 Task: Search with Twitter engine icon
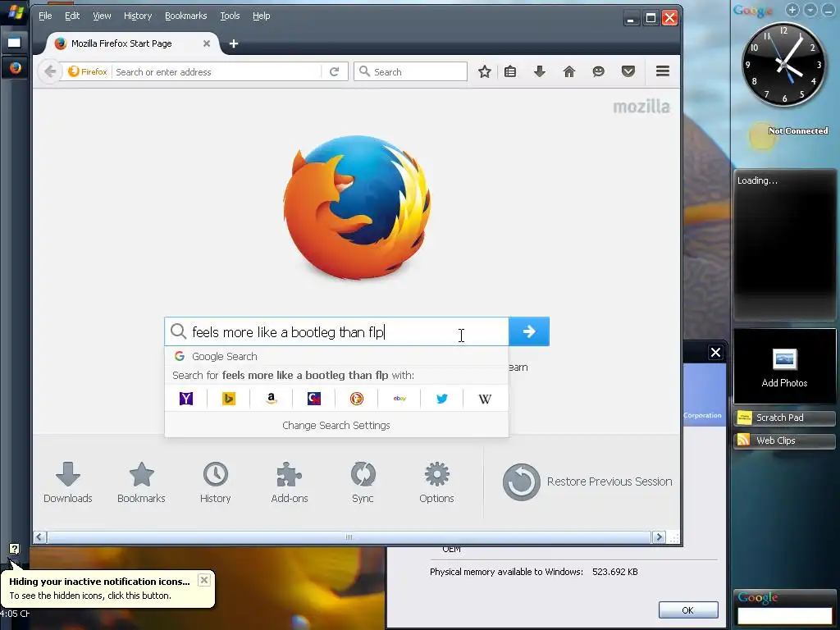pyautogui.click(x=442, y=399)
